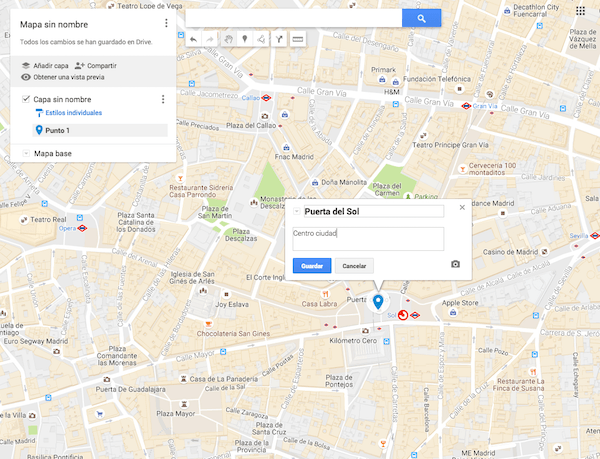Select the measure distances ruler tool
The width and height of the screenshot is (600, 459).
coord(298,39)
